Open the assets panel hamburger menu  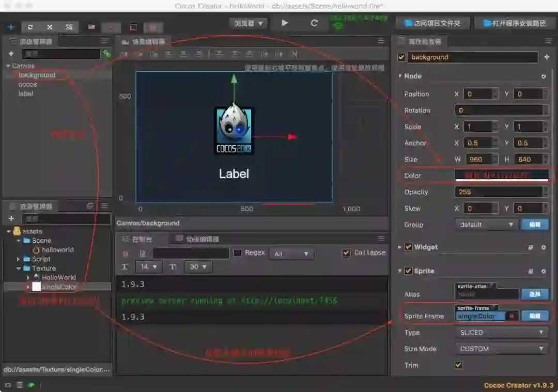click(x=104, y=206)
